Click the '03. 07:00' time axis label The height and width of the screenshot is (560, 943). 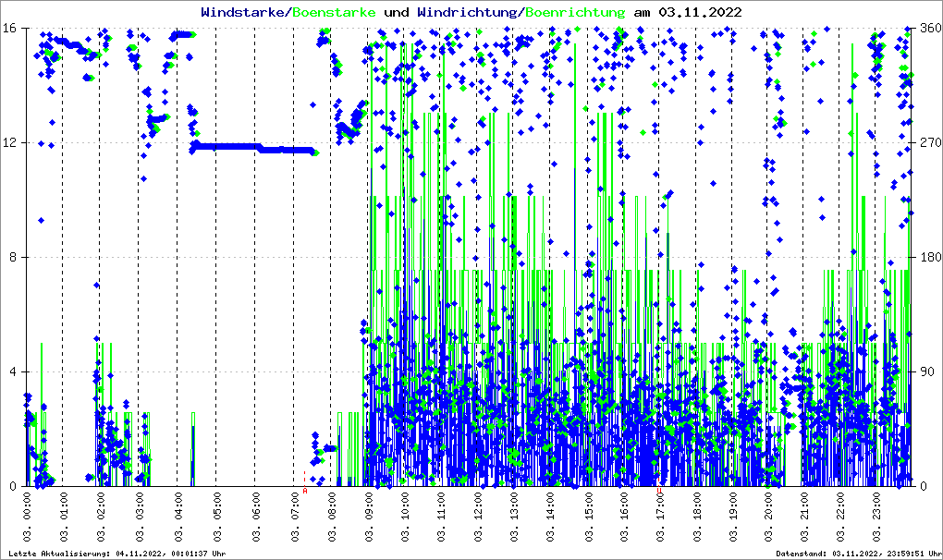click(295, 517)
